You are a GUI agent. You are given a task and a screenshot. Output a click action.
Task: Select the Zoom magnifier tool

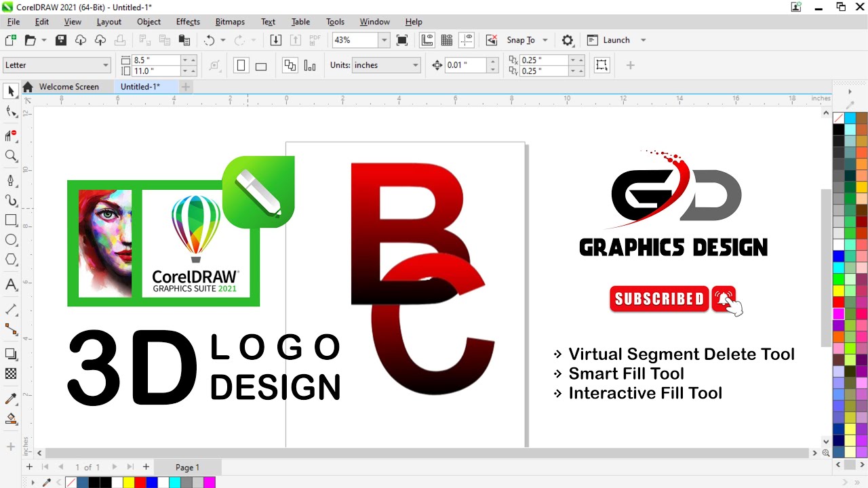point(11,157)
